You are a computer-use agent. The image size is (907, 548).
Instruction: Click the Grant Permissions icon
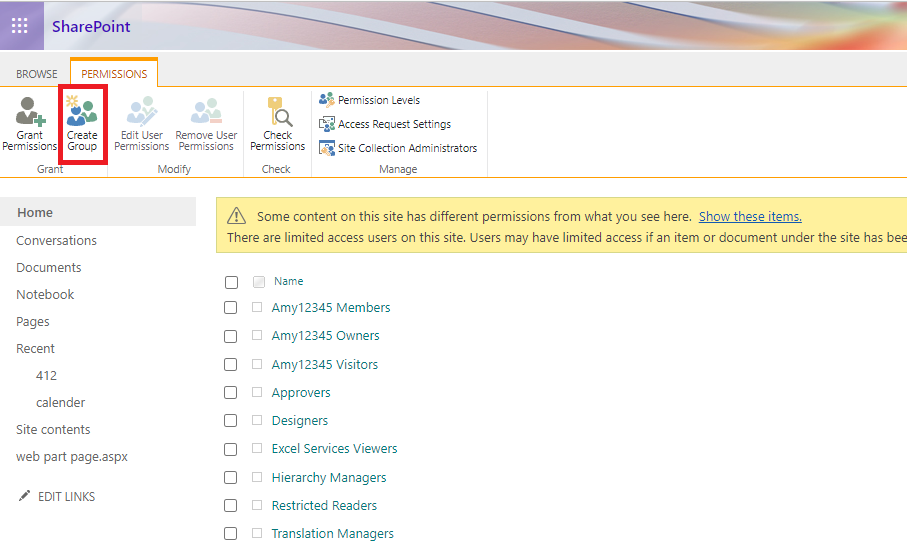pos(30,111)
